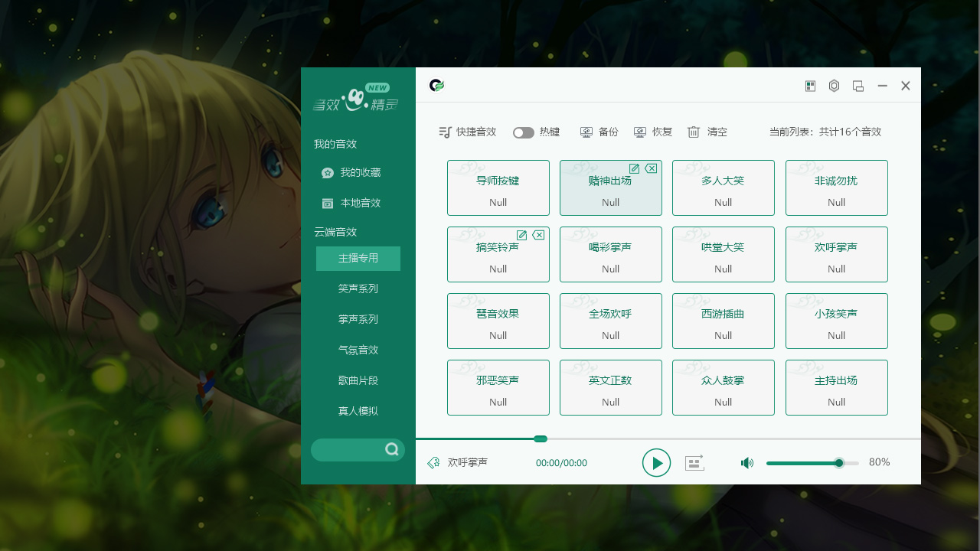This screenshot has width=980, height=551.
Task: Open the hexagon settings icon in title bar
Action: [834, 86]
